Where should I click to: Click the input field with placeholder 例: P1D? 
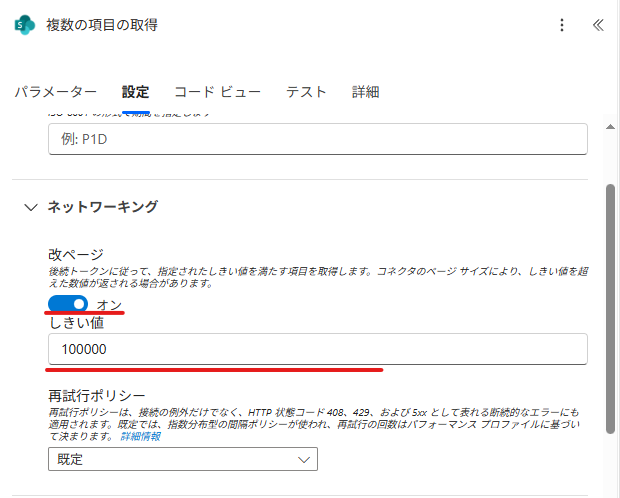[317, 139]
